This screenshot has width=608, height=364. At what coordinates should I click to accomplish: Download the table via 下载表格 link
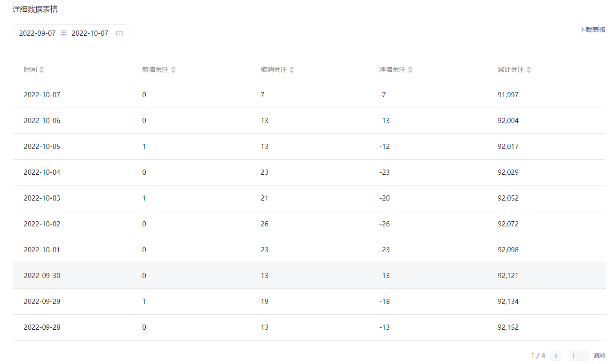tap(592, 30)
